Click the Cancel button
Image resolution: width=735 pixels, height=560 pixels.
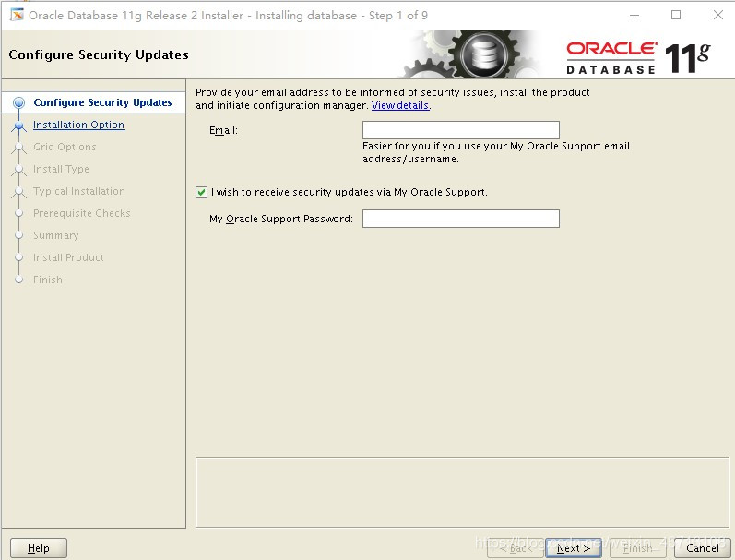click(x=702, y=548)
